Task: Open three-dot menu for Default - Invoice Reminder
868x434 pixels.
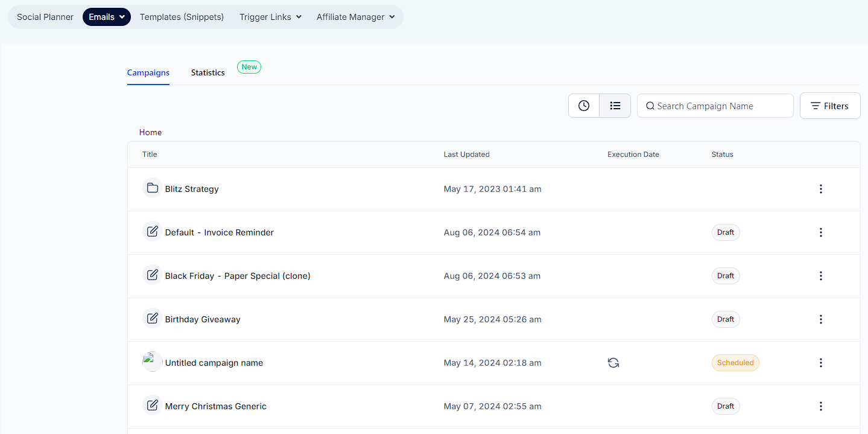Action: (x=820, y=232)
